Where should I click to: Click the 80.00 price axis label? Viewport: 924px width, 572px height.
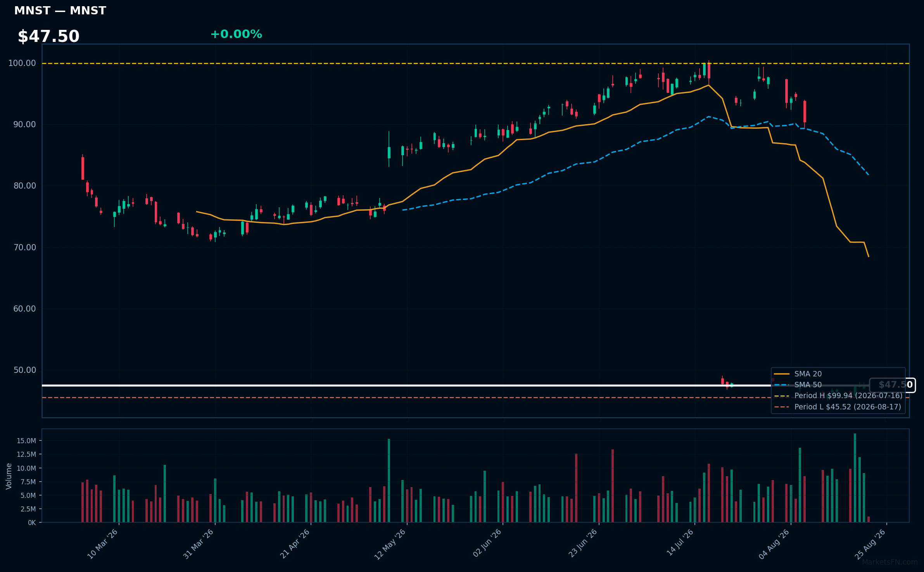pos(24,185)
